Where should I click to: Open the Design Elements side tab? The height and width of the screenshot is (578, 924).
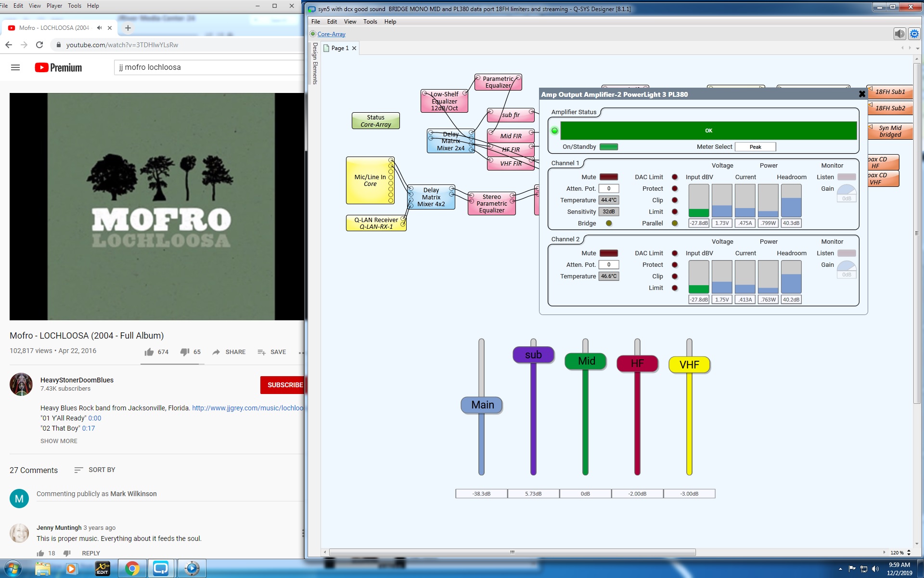pos(315,64)
